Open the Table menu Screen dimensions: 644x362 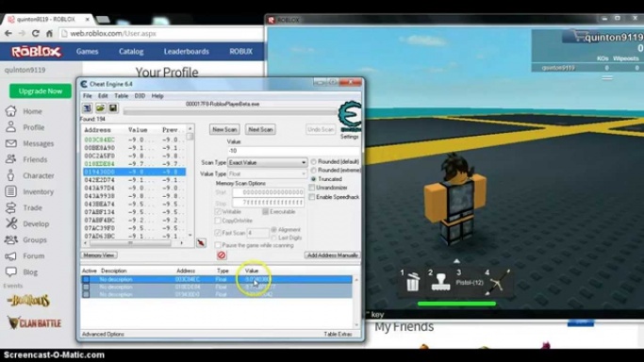[121, 95]
